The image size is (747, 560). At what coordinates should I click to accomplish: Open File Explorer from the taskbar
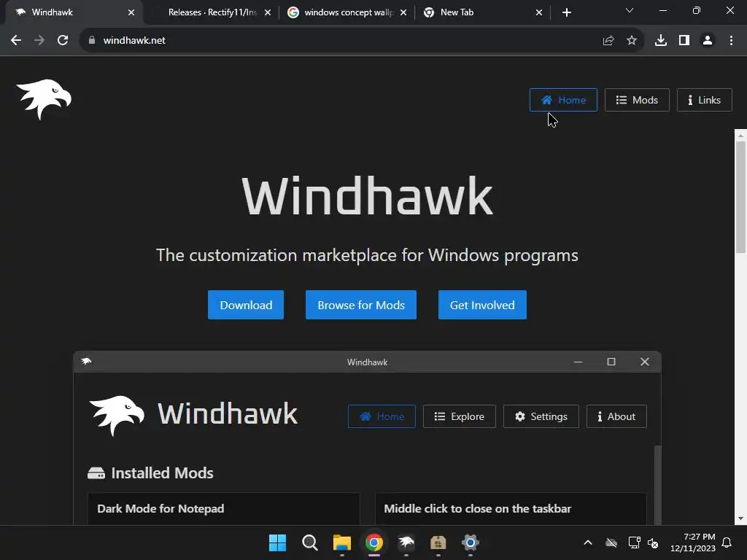341,542
